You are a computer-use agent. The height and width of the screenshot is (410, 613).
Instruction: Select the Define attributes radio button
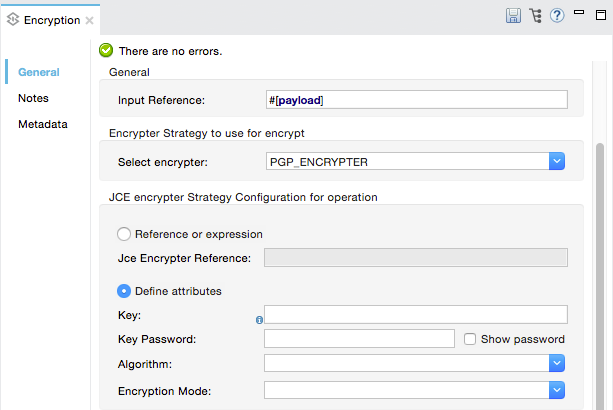[124, 291]
